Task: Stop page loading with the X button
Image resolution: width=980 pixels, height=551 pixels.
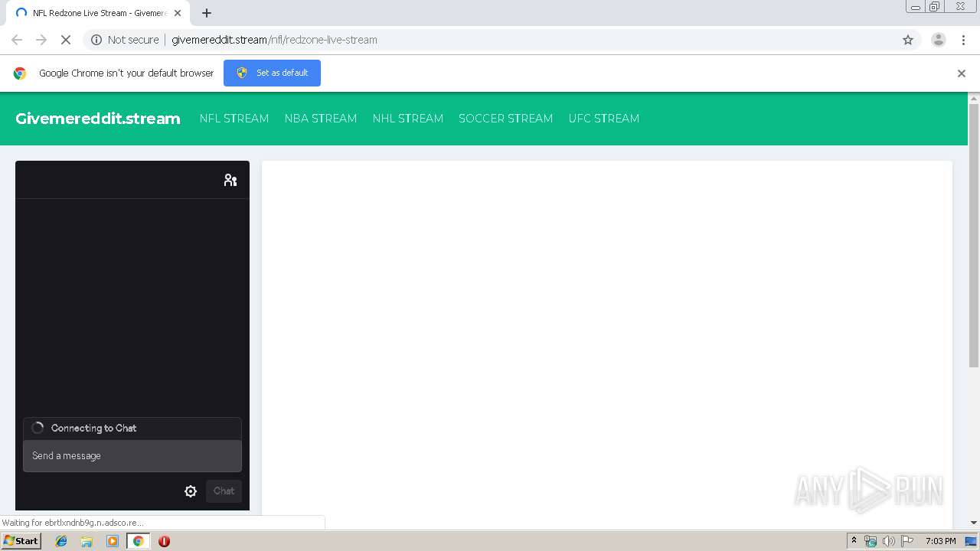Action: coord(65,40)
